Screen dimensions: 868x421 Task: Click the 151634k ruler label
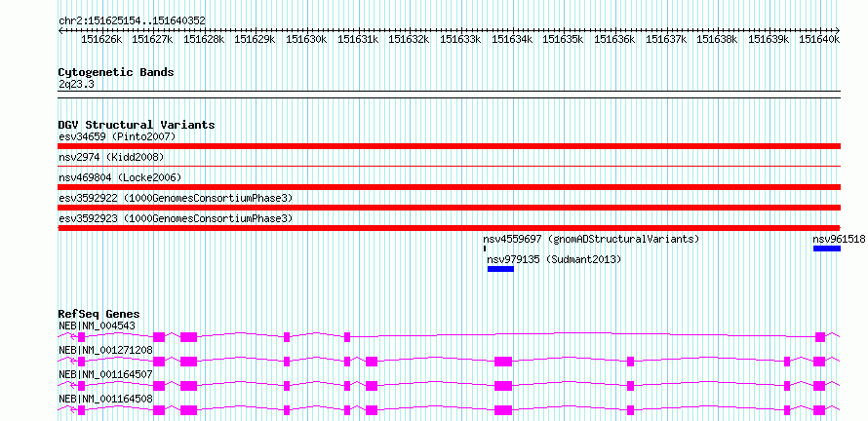[512, 39]
